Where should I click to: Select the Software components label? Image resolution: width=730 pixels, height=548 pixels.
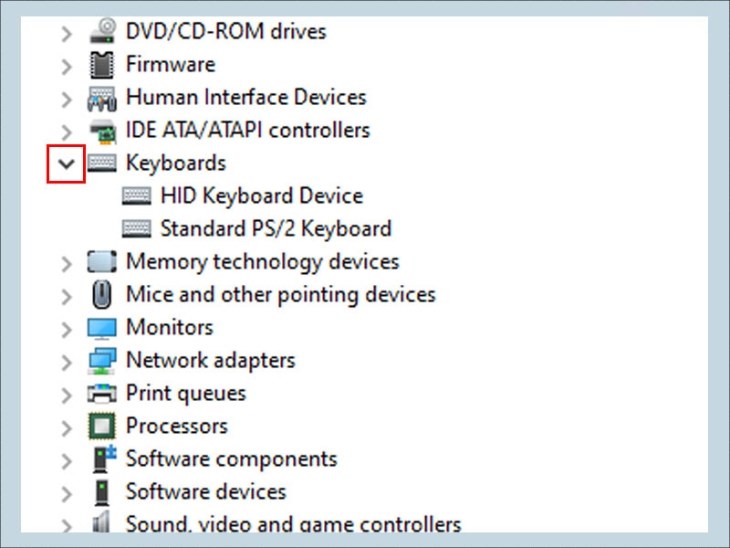pos(231,459)
